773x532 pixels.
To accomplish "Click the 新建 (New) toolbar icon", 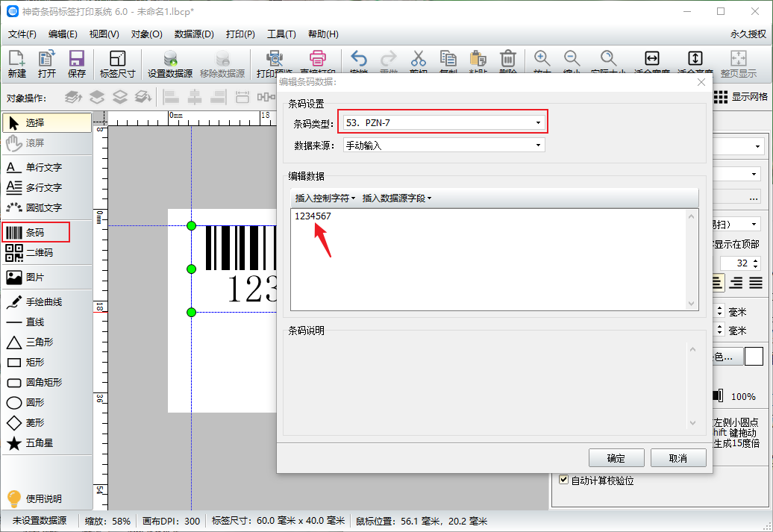I will [16, 63].
